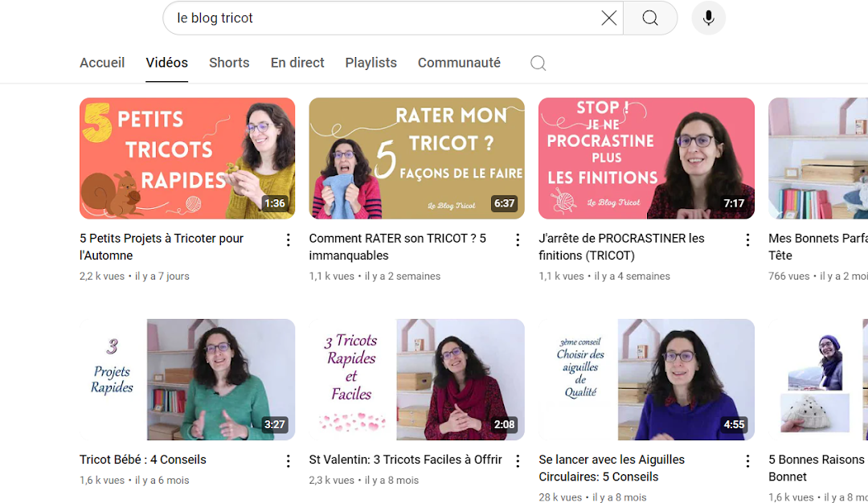This screenshot has width=868, height=503.
Task: Clear the search box with the X icon
Action: click(x=609, y=18)
